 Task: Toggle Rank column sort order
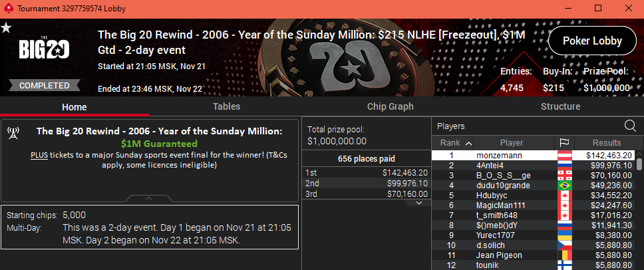456,143
